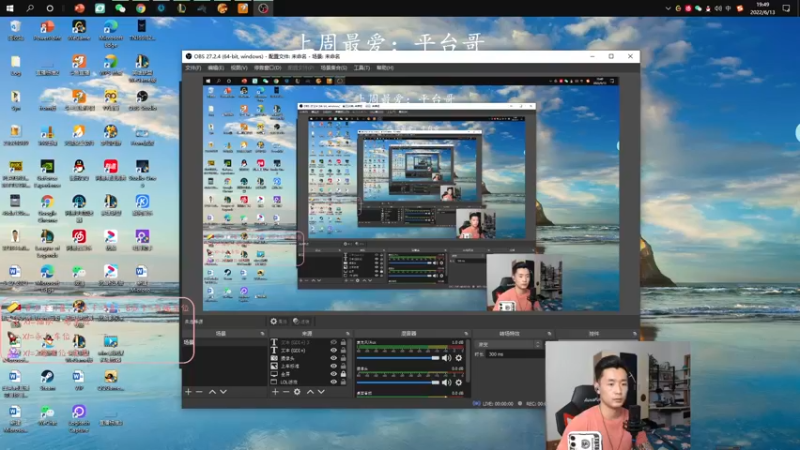Screen dimensions: 800x450
Task: Remove the selected scene with the Scenes minus button
Action: 199,392
